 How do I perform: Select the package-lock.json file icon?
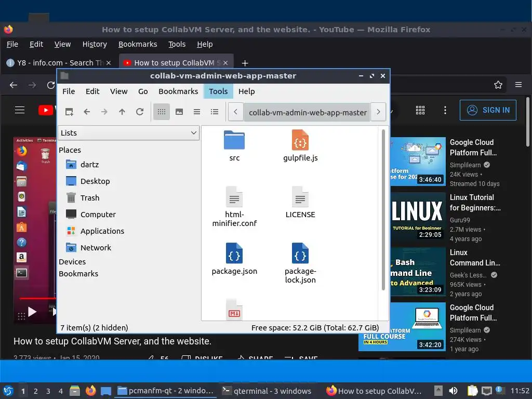(x=300, y=253)
